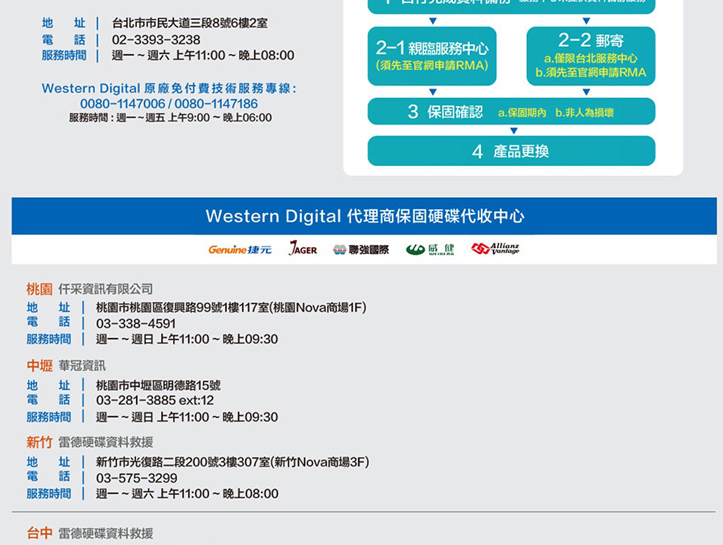Click the b.非人為損壞 condition text
This screenshot has width=723, height=545.
[x=584, y=113]
